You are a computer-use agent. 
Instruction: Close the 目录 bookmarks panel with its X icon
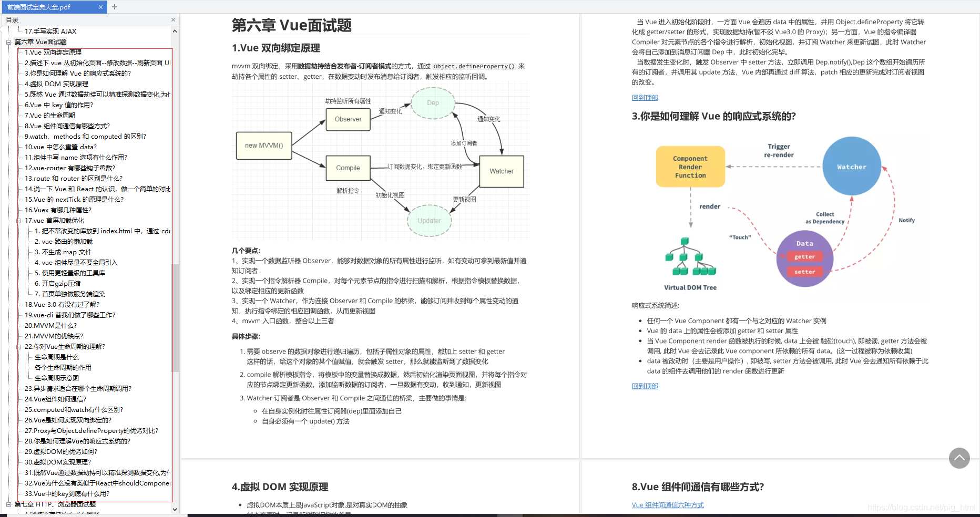coord(172,19)
